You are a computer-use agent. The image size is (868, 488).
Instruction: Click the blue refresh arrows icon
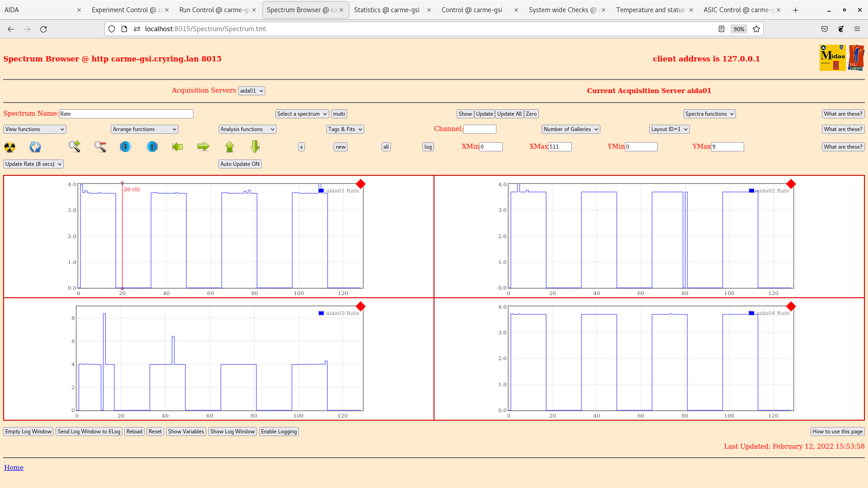tap(35, 147)
